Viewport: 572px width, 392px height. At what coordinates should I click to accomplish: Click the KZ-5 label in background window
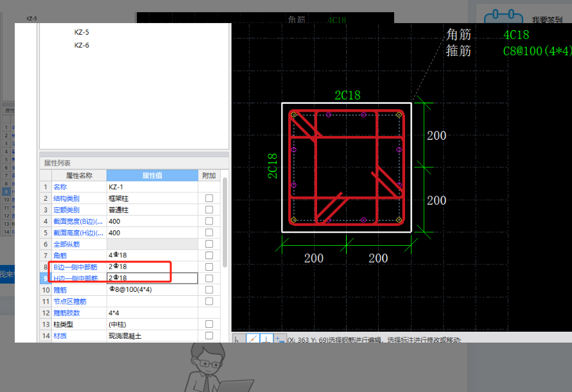(31, 19)
